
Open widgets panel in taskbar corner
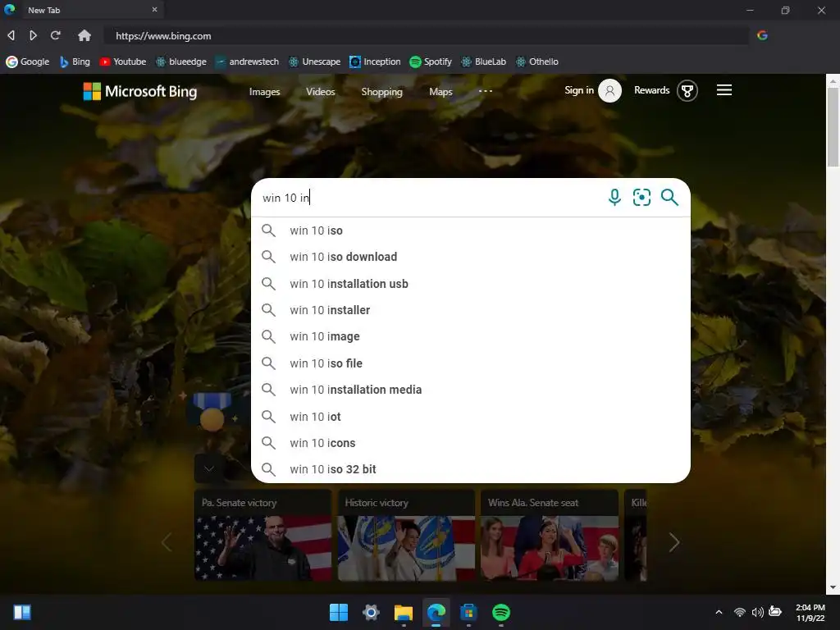pyautogui.click(x=22, y=612)
